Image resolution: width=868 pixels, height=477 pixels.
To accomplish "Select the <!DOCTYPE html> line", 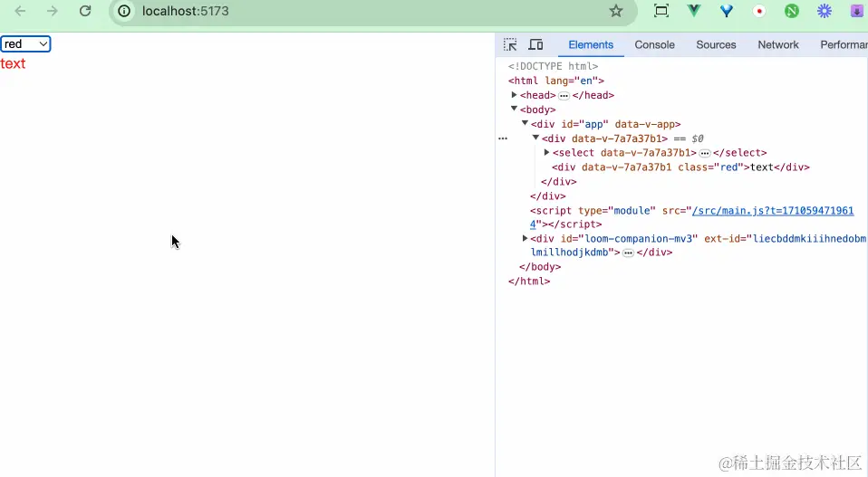I will (553, 66).
